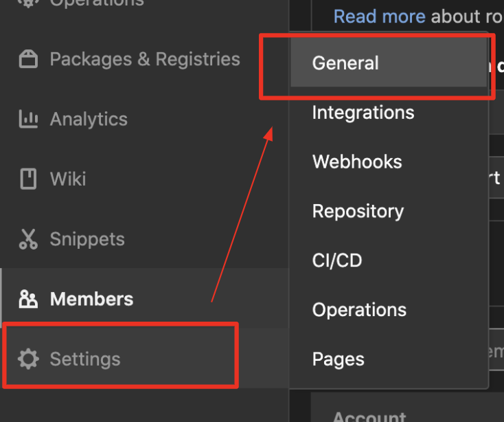The height and width of the screenshot is (422, 504).
Task: Select Webhooks from the settings submenu
Action: click(x=389, y=162)
